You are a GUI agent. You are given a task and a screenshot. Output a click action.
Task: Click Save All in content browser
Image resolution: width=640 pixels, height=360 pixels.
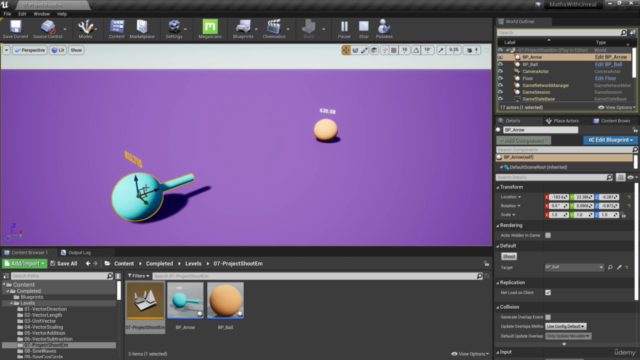(64, 264)
